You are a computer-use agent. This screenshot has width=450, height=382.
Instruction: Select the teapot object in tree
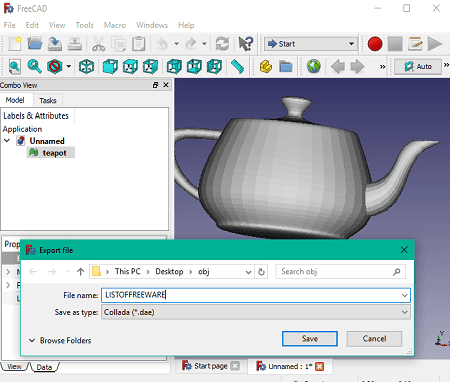(x=51, y=153)
